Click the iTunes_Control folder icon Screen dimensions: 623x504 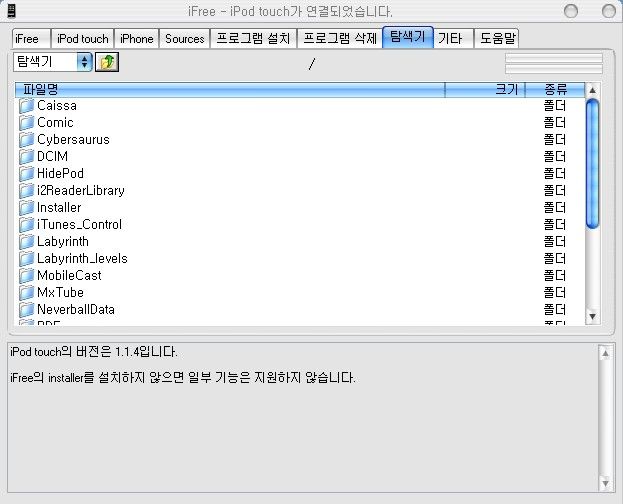click(27, 225)
